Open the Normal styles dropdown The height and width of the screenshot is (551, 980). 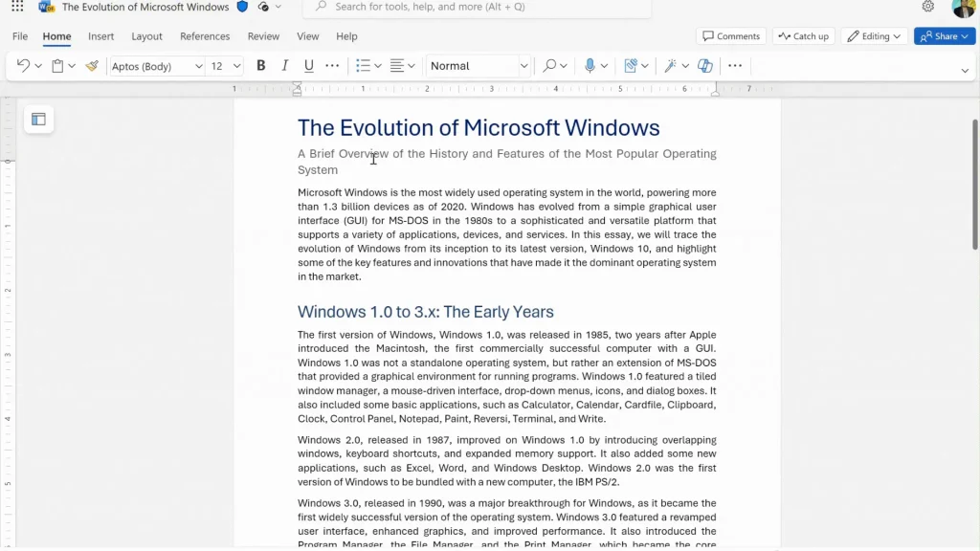[x=479, y=66]
